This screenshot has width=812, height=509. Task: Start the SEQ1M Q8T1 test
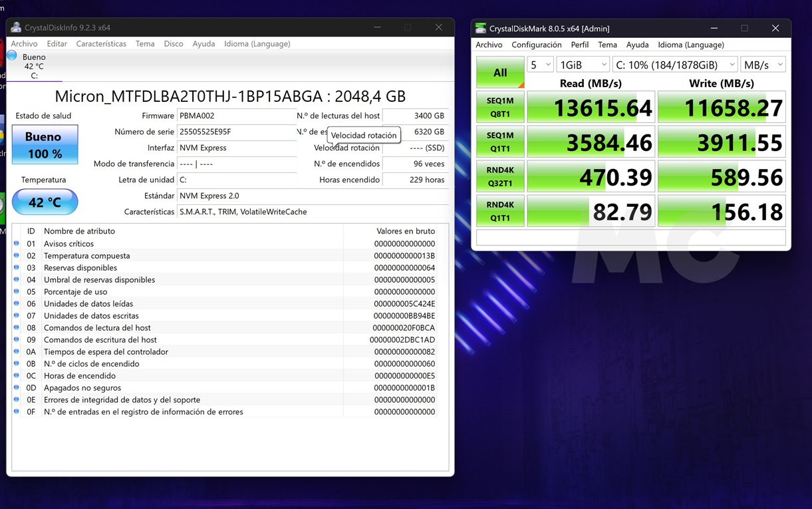click(500, 107)
